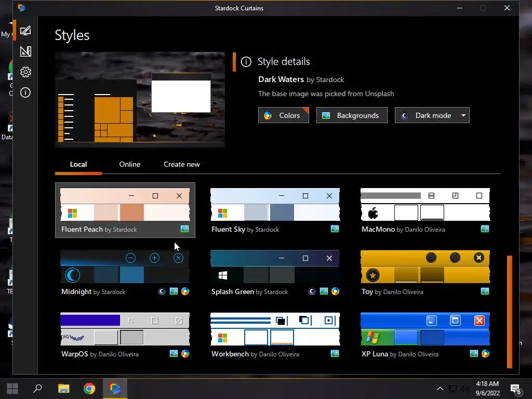The image size is (532, 399).
Task: Click background icon on Workbench card
Action: click(x=335, y=354)
